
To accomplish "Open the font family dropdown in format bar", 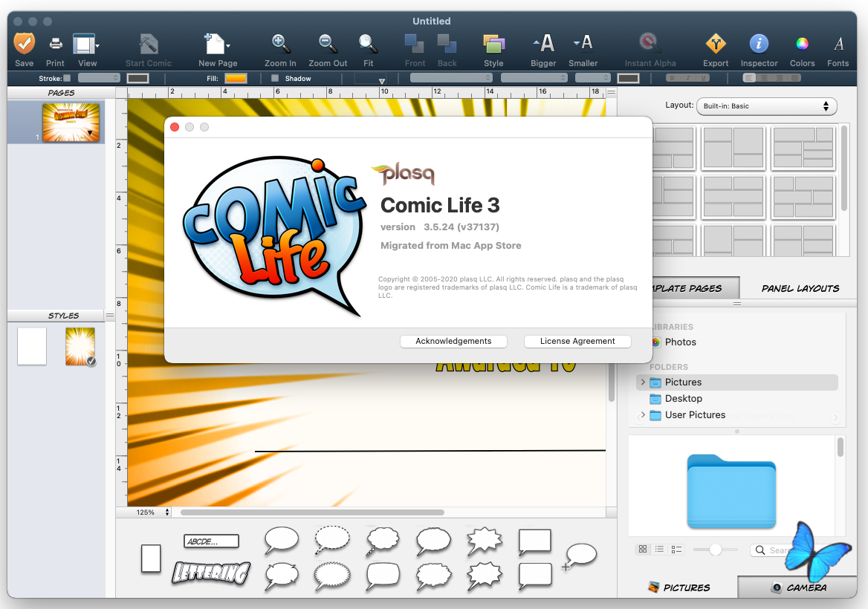I will (450, 78).
